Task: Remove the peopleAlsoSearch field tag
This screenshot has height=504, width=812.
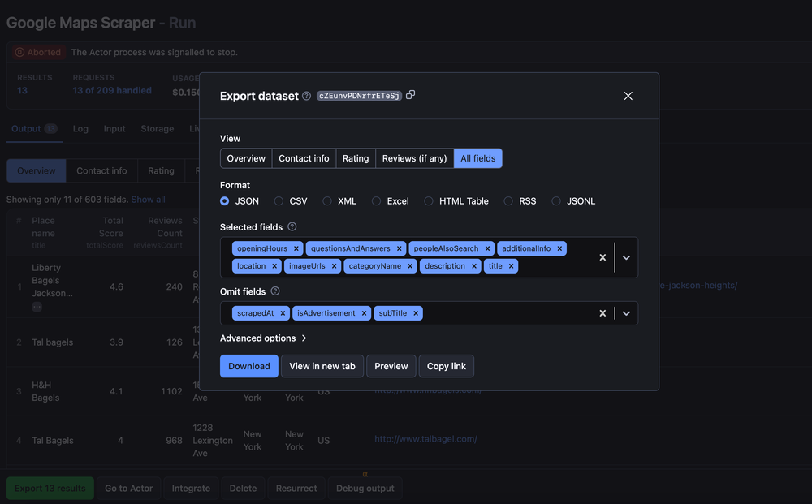Action: (488, 248)
